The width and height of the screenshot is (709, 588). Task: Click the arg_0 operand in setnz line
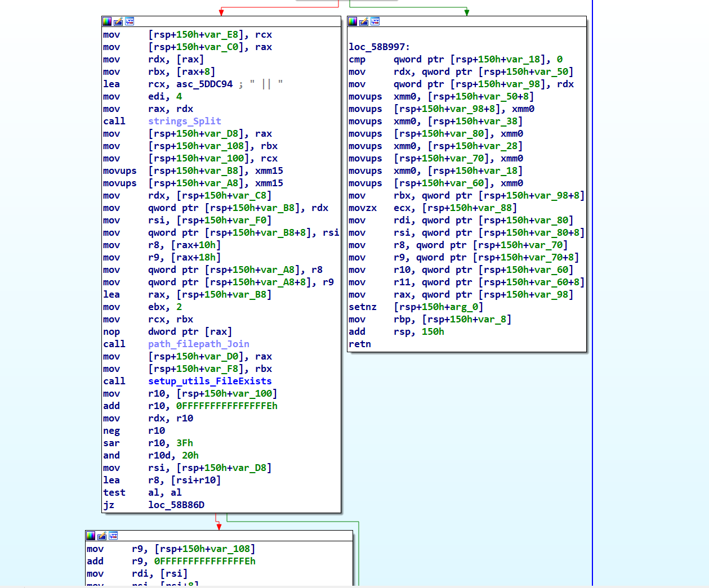[x=464, y=307]
